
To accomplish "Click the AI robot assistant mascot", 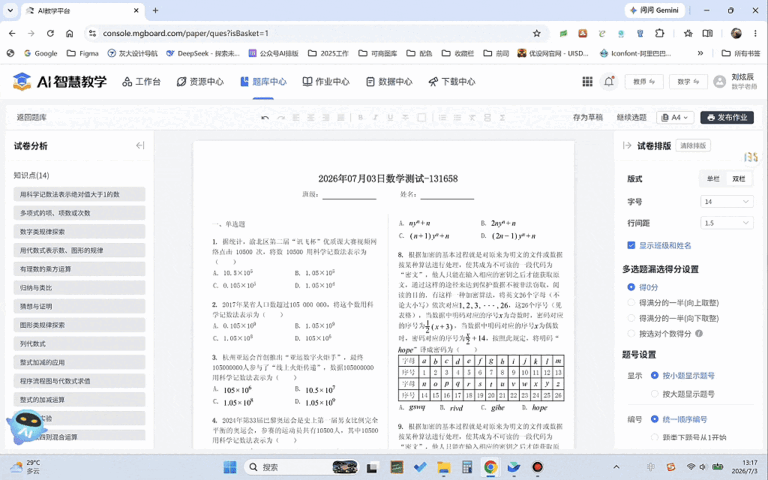I will point(25,427).
